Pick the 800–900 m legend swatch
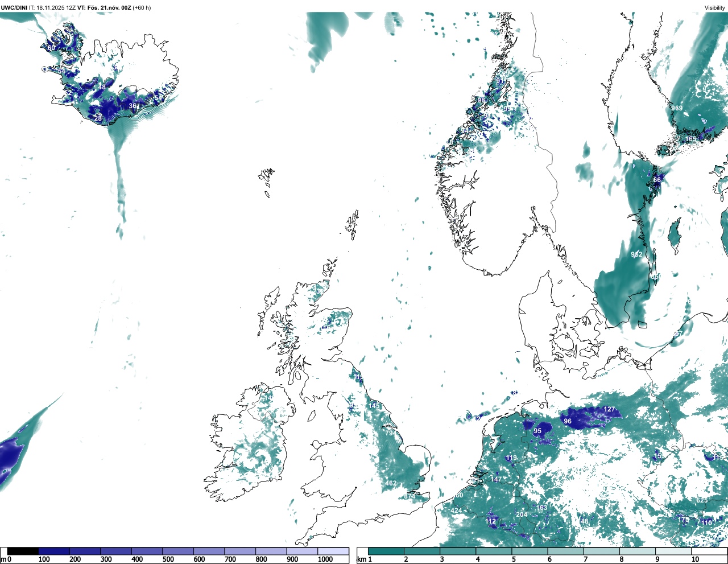 click(x=271, y=551)
